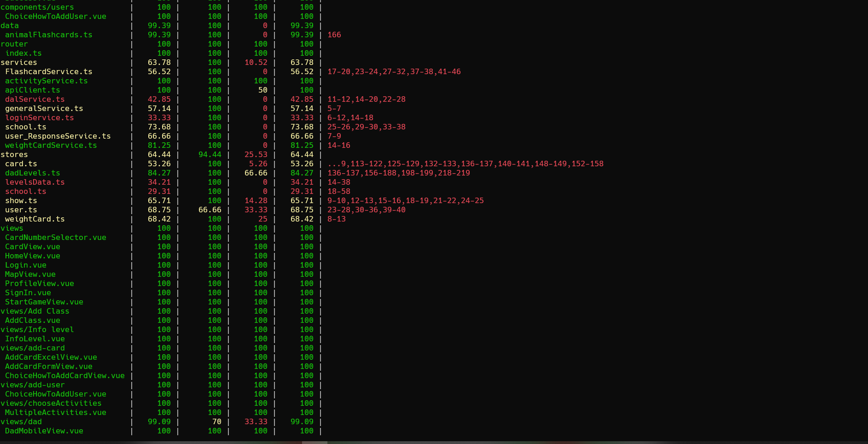Click the card.ts store file name
This screenshot has width=868, height=444.
pos(21,164)
